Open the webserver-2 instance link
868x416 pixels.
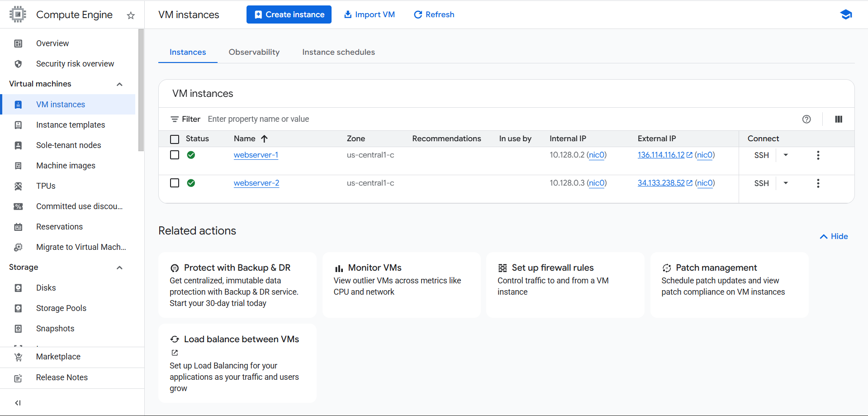[256, 183]
